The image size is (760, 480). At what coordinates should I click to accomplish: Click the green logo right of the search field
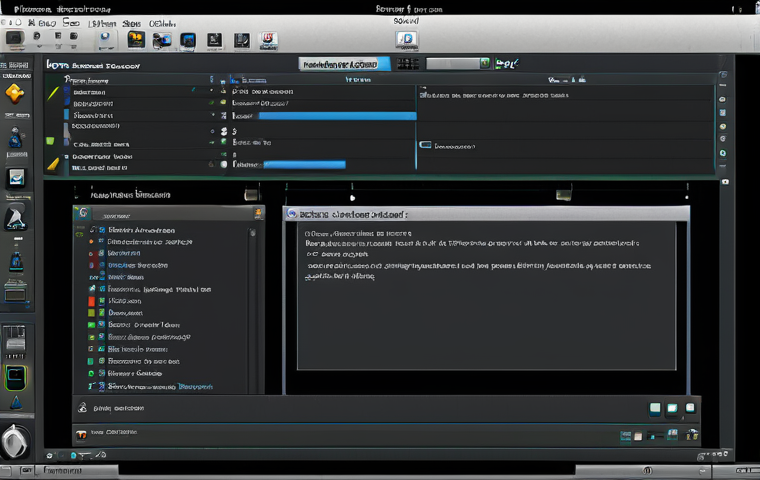[x=507, y=64]
